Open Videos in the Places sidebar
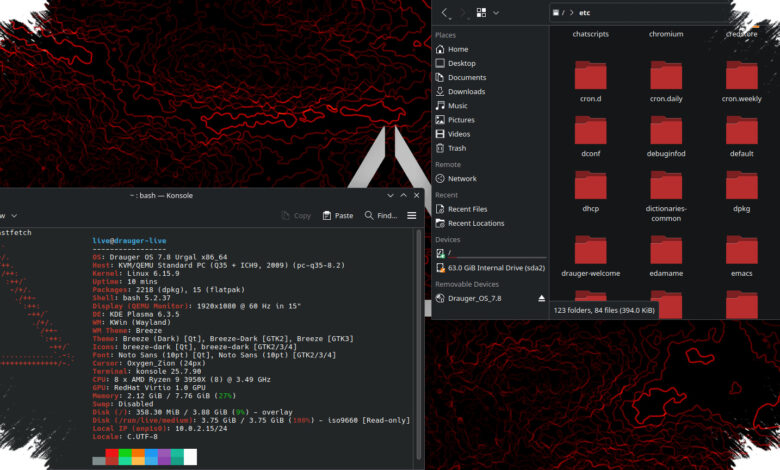780x470 pixels. click(490, 134)
